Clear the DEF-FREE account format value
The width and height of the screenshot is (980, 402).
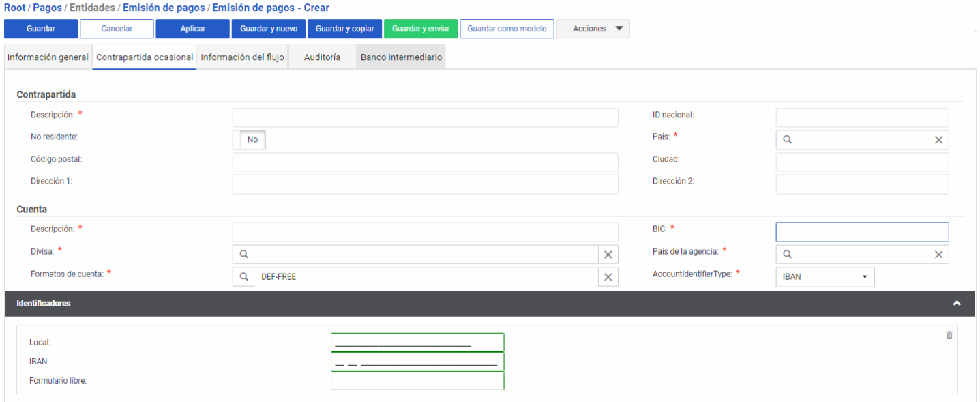(x=608, y=277)
